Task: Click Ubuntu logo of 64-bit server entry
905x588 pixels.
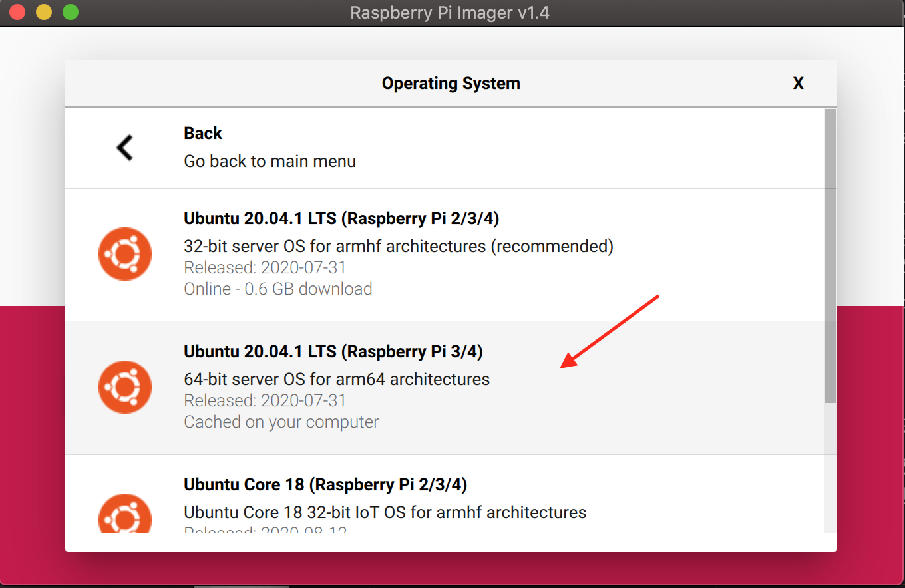Action: point(125,387)
